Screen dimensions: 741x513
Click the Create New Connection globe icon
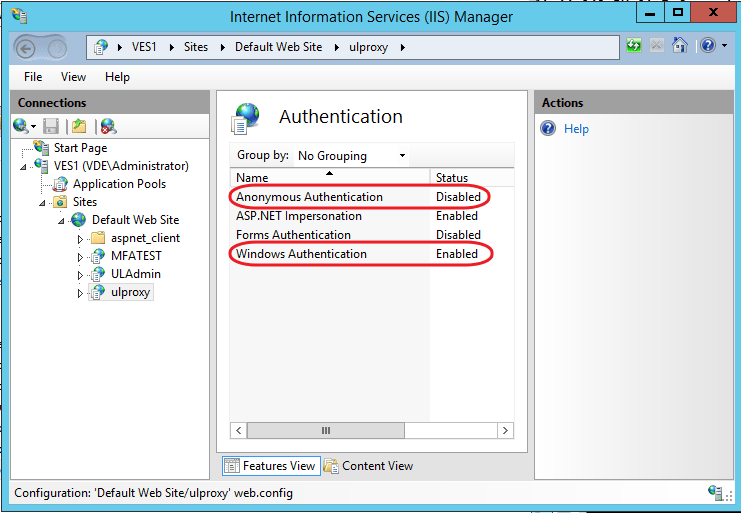pyautogui.click(x=20, y=126)
